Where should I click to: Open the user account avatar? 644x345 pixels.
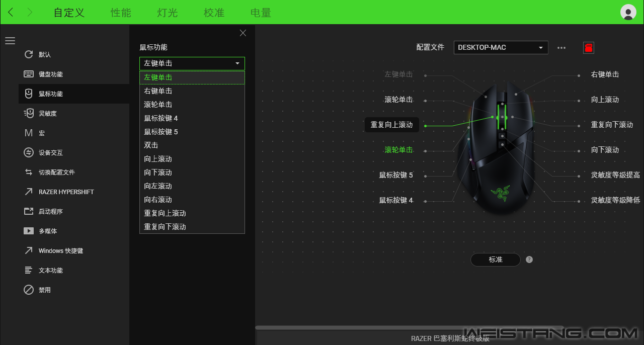[x=628, y=12]
